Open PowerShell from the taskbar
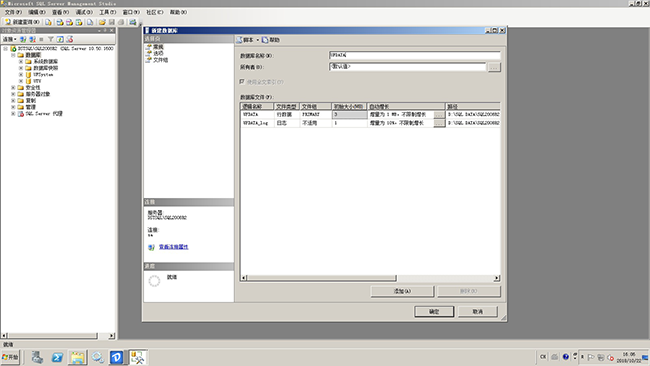 click(57, 357)
